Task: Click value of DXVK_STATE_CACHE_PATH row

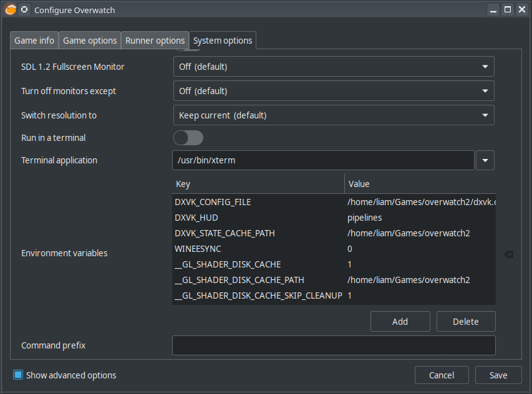Action: [420, 233]
